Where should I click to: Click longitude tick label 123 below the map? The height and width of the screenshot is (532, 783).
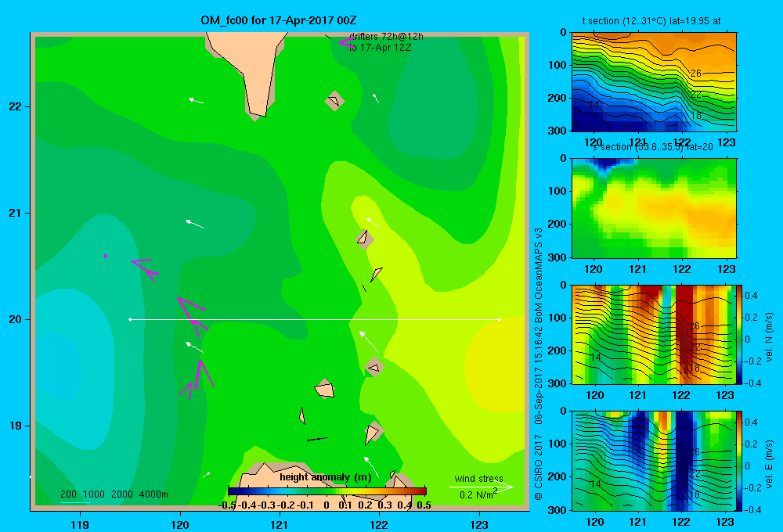pyautogui.click(x=479, y=524)
